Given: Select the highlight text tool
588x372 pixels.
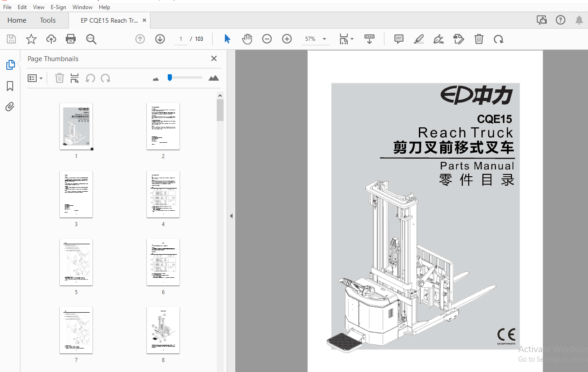Looking at the screenshot, I should [x=419, y=39].
